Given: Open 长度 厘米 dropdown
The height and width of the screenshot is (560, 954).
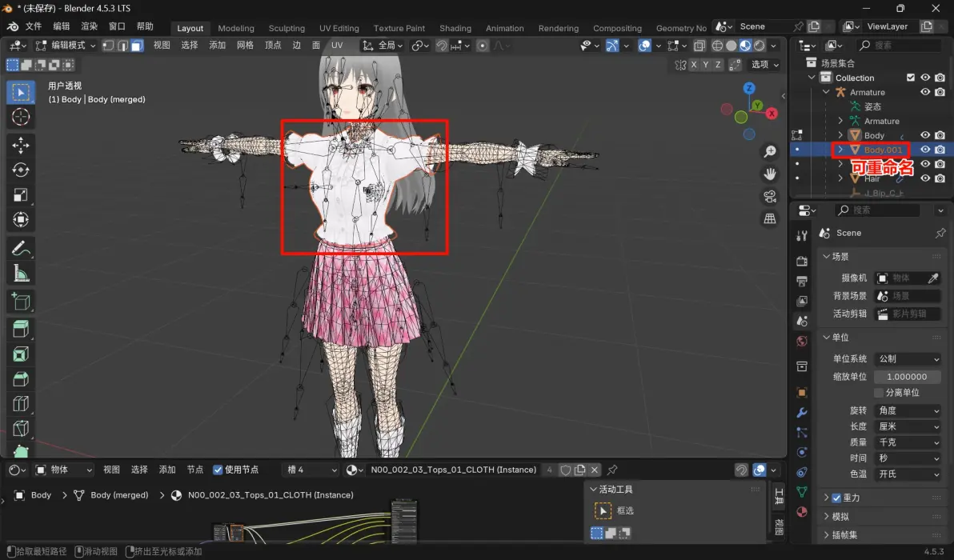Looking at the screenshot, I should 908,427.
